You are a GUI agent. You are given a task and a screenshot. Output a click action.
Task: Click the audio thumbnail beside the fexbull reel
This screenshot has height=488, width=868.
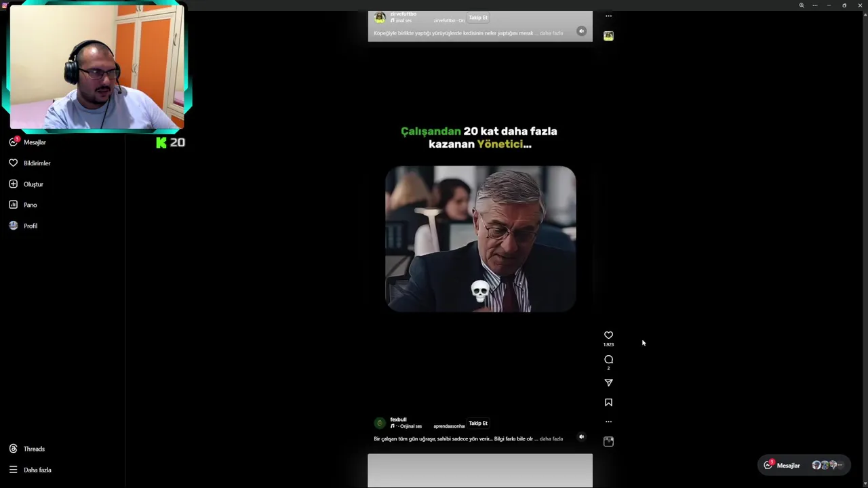(608, 441)
